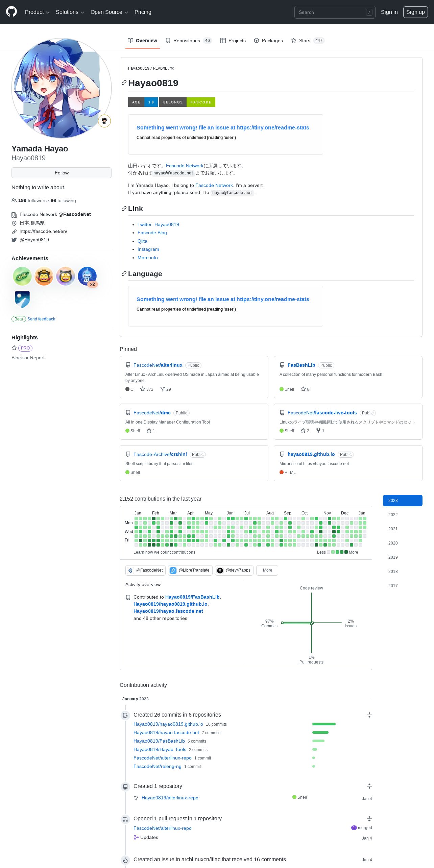
Task: Click the status emoji on avatar
Action: [x=104, y=121]
